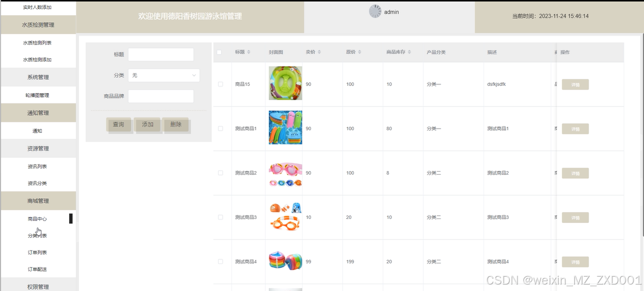Check the checkbox for row 测试商品1
This screenshot has height=291, width=644.
coord(221,129)
